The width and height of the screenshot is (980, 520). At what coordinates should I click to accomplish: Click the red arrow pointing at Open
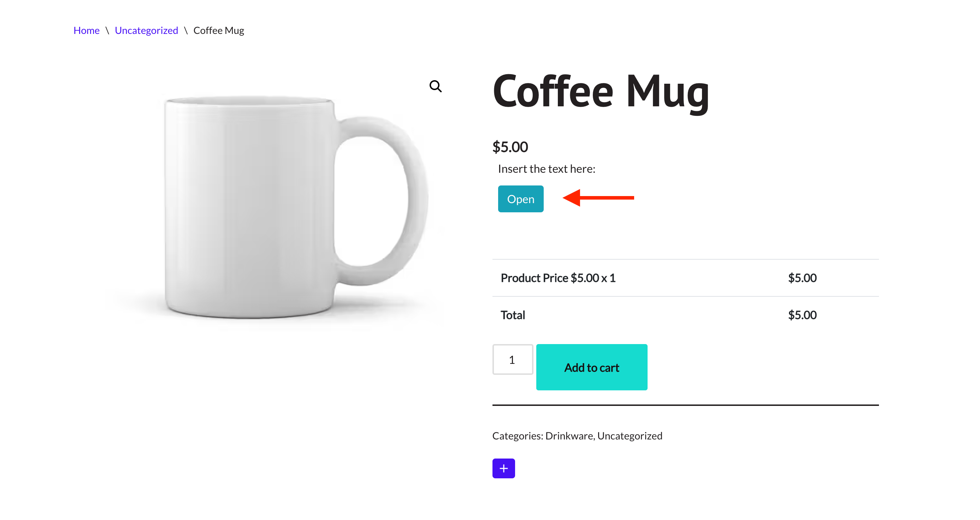coord(598,198)
